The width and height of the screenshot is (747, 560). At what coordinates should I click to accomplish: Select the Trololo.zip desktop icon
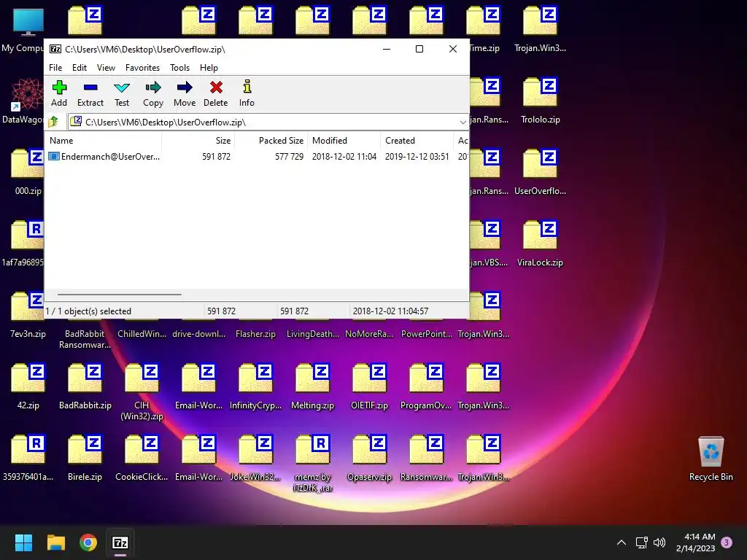click(x=541, y=101)
